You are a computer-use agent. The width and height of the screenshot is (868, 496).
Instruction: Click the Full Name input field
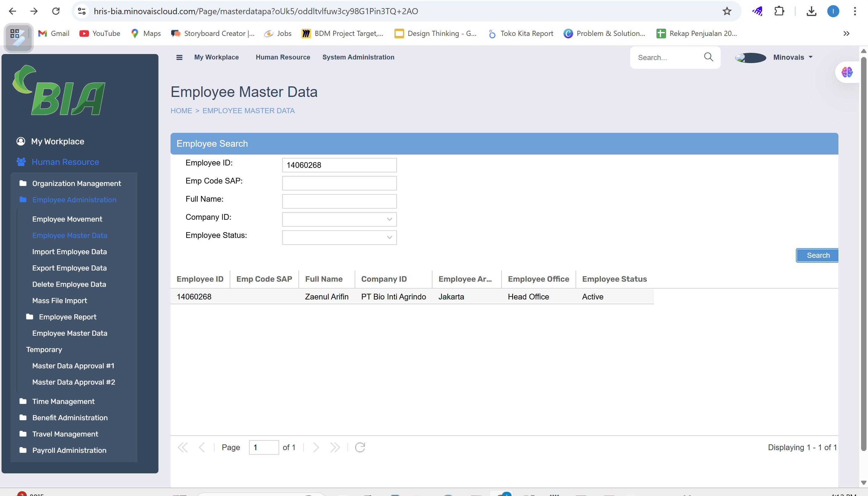coord(339,201)
